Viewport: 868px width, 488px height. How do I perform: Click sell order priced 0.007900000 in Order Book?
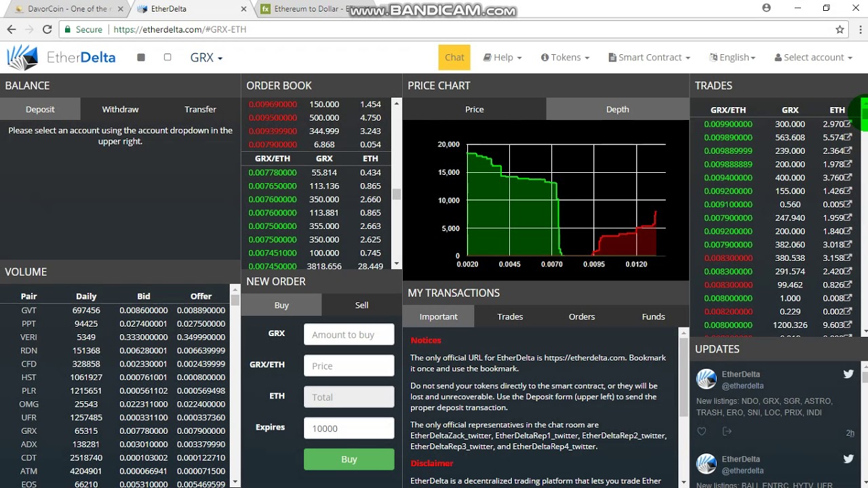click(317, 144)
